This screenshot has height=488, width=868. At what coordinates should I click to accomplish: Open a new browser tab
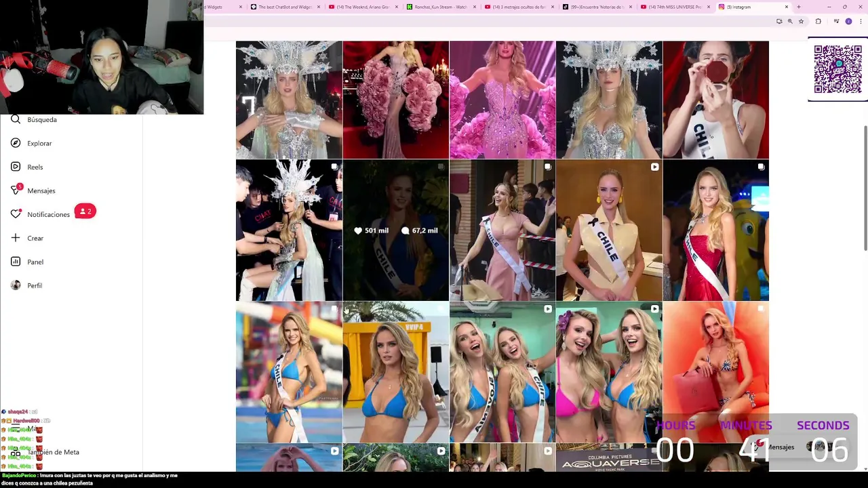[799, 7]
